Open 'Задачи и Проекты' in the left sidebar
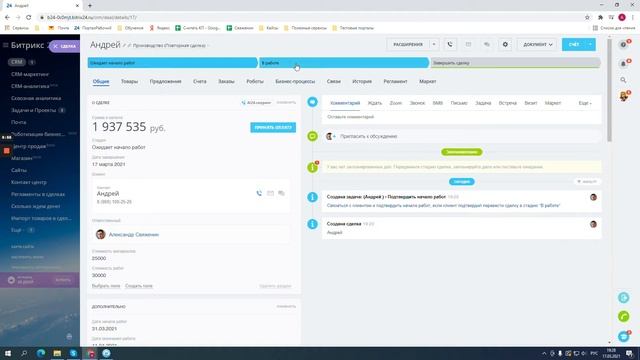Screen dimensions: 640x360 click(33, 110)
